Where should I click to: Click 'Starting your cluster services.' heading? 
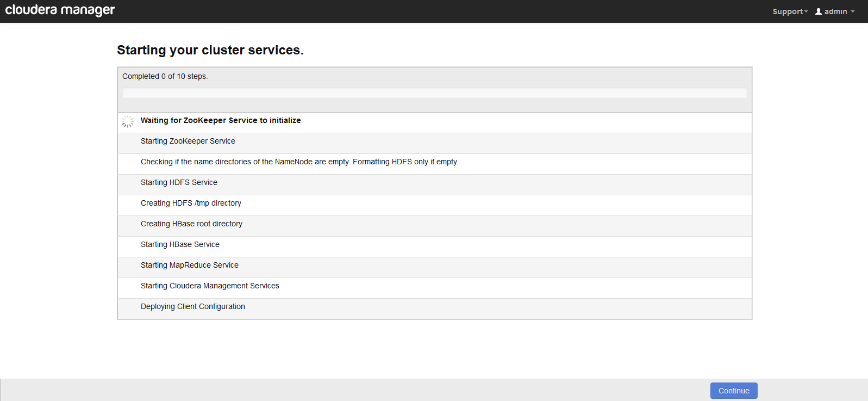(210, 50)
